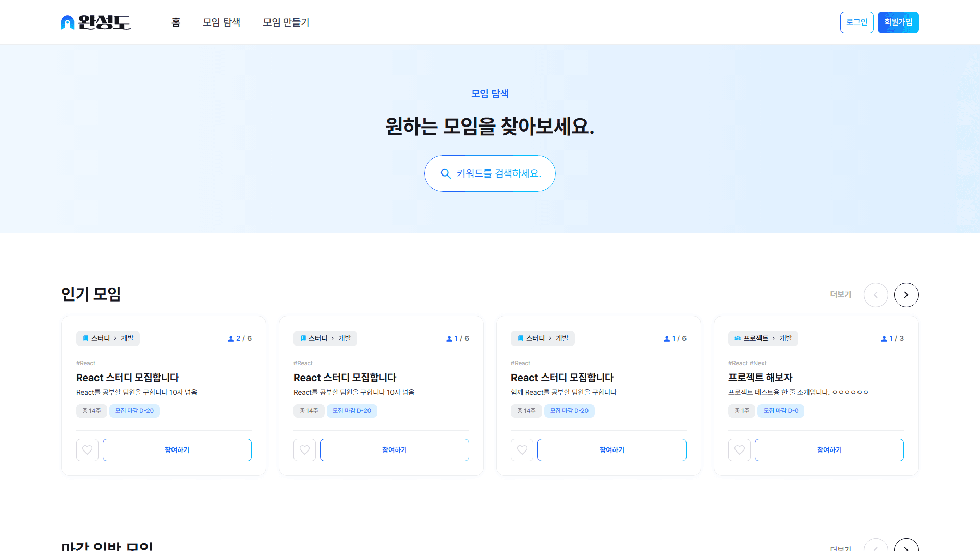Click the 회원가입 button

(x=898, y=22)
